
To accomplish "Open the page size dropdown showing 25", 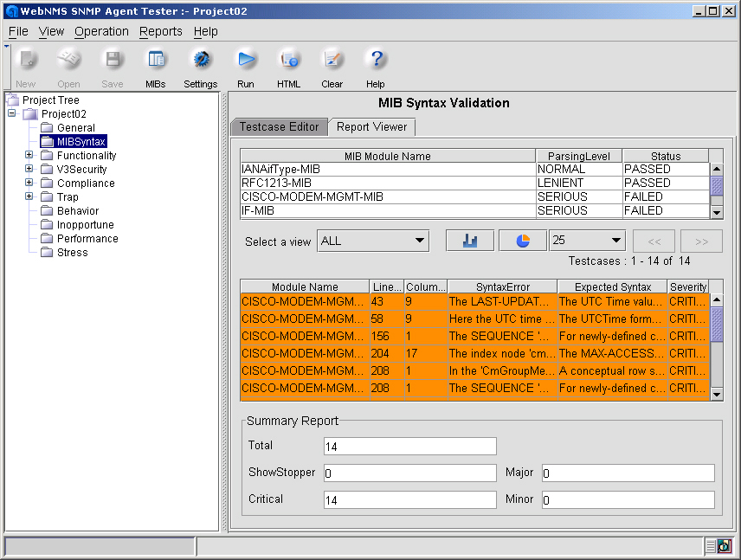I will 587,241.
